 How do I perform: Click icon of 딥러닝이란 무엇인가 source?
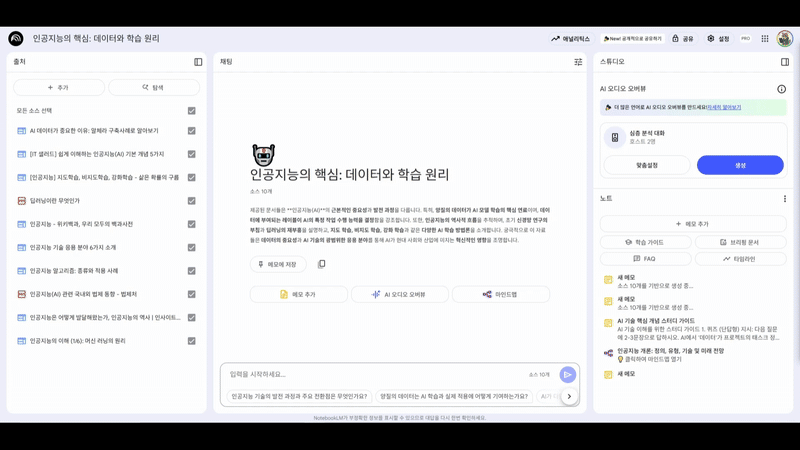coord(21,201)
